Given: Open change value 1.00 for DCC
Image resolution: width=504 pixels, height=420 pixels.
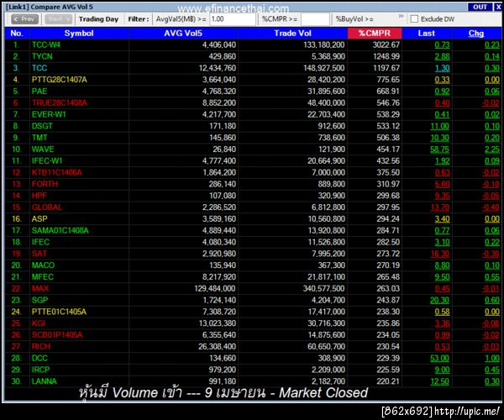Looking at the screenshot, I should (492, 358).
